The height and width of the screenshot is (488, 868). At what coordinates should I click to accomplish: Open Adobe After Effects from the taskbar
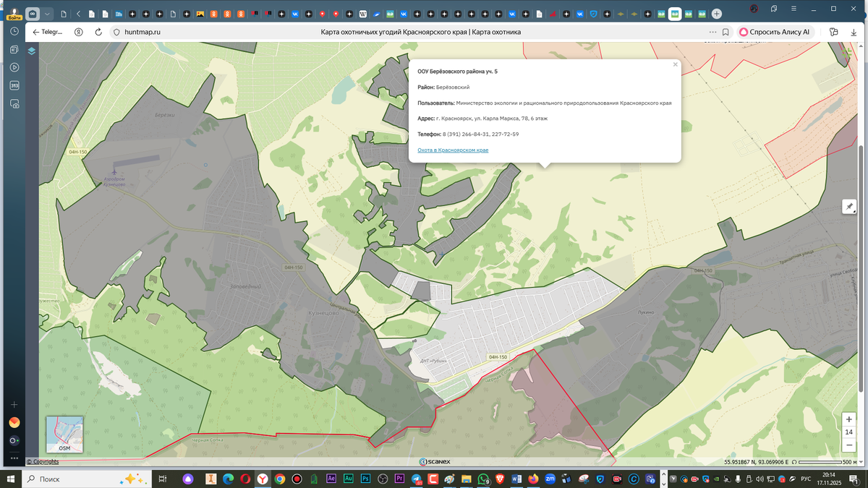[x=331, y=479]
